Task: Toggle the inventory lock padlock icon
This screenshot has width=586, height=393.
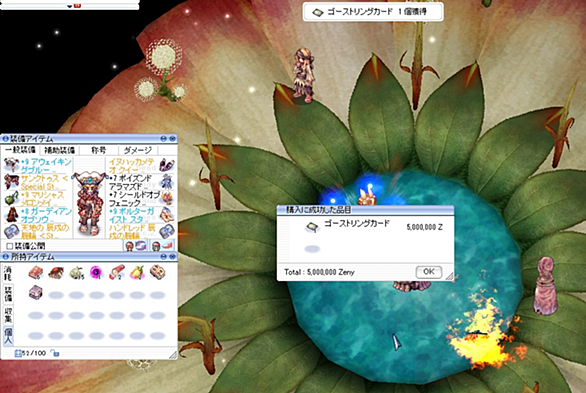Action: (55, 353)
